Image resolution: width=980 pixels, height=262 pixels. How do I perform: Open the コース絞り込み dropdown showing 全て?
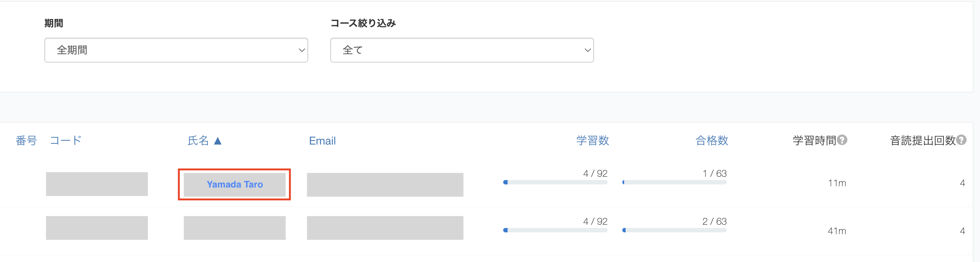461,50
